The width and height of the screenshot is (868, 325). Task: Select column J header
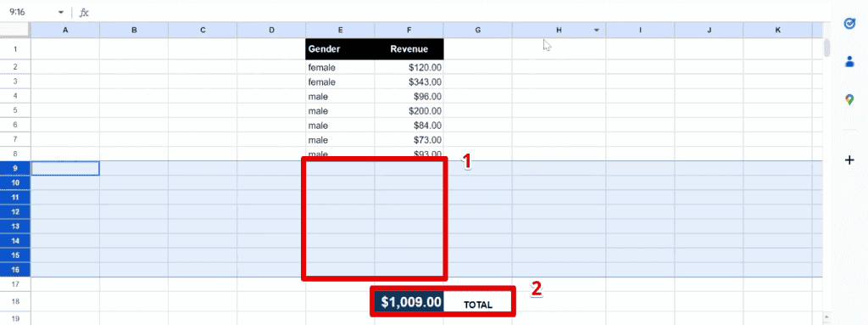709,31
